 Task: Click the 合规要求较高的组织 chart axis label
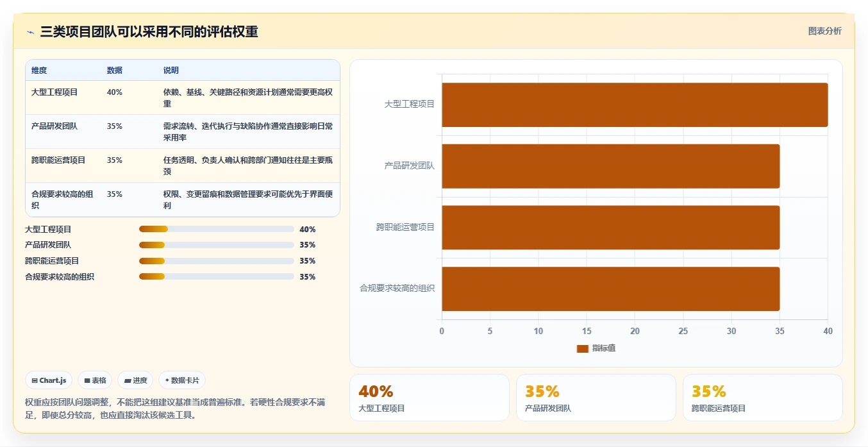[397, 289]
